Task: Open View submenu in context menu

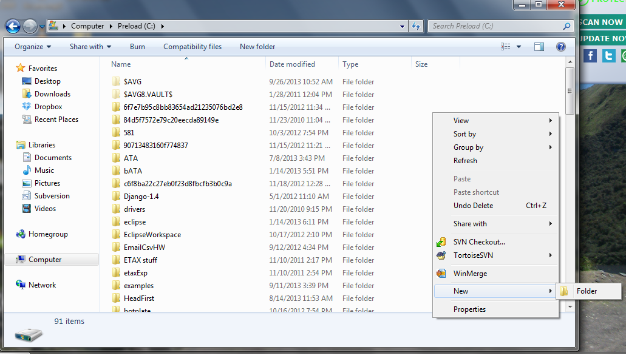Action: point(496,121)
